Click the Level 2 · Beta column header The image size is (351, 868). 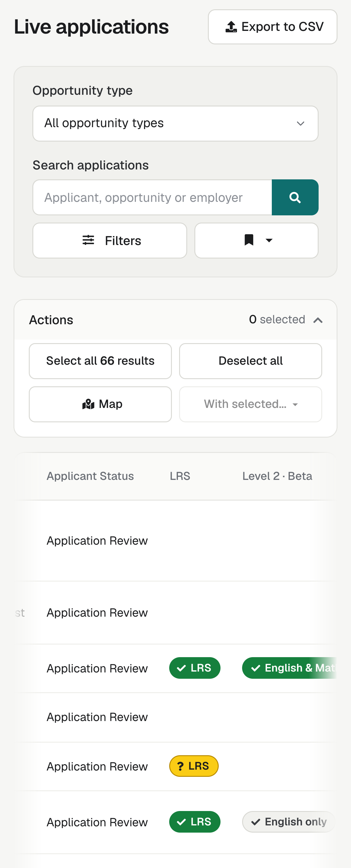(277, 476)
